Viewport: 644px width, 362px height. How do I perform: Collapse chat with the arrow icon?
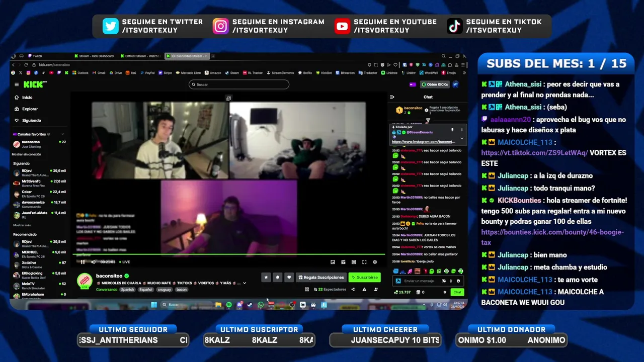(x=392, y=97)
